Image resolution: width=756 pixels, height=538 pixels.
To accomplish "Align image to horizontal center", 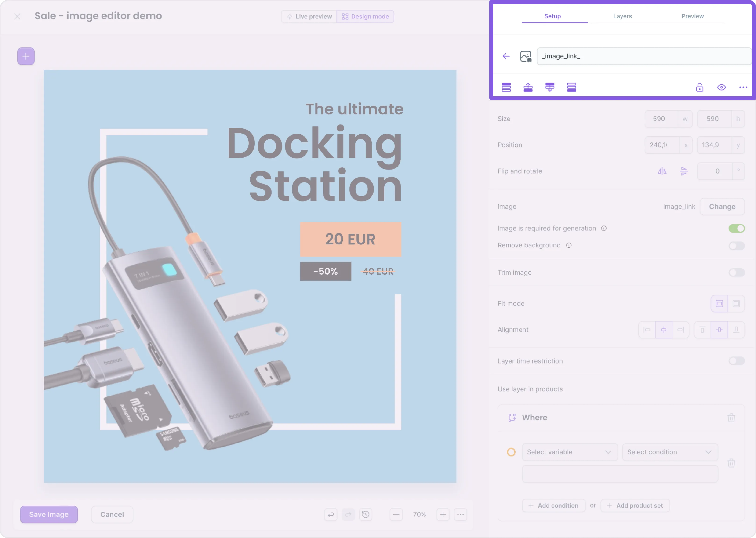I will pos(664,330).
